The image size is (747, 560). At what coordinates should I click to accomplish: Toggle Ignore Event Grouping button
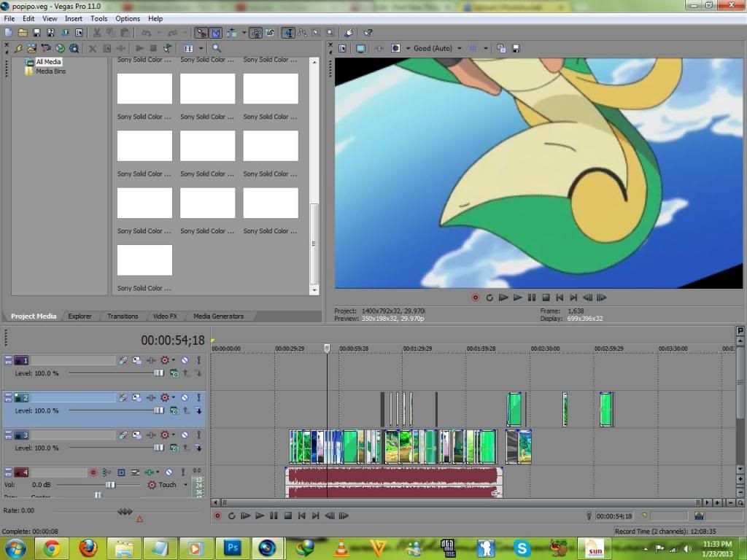[x=270, y=33]
